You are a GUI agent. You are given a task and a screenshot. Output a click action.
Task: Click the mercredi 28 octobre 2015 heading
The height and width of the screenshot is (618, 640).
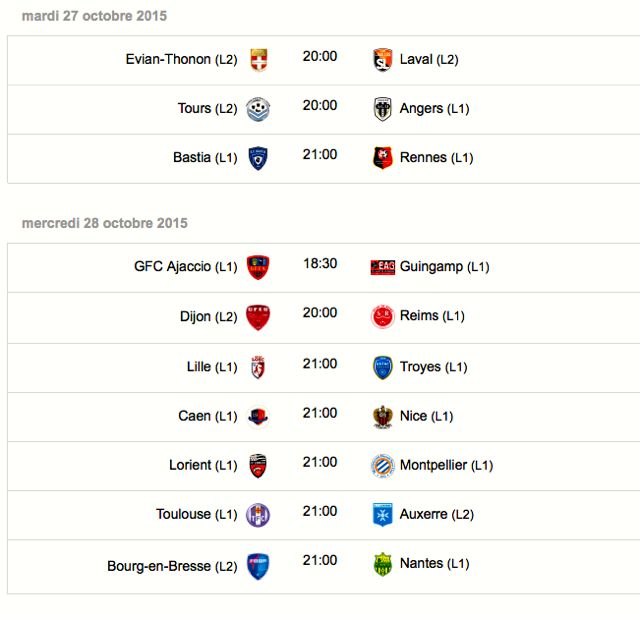click(104, 223)
